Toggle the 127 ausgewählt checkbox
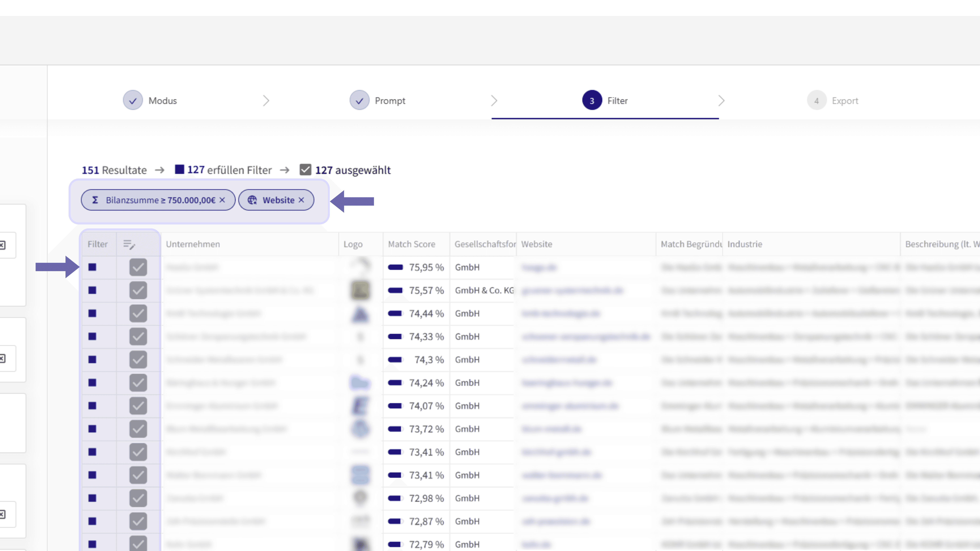 click(305, 170)
